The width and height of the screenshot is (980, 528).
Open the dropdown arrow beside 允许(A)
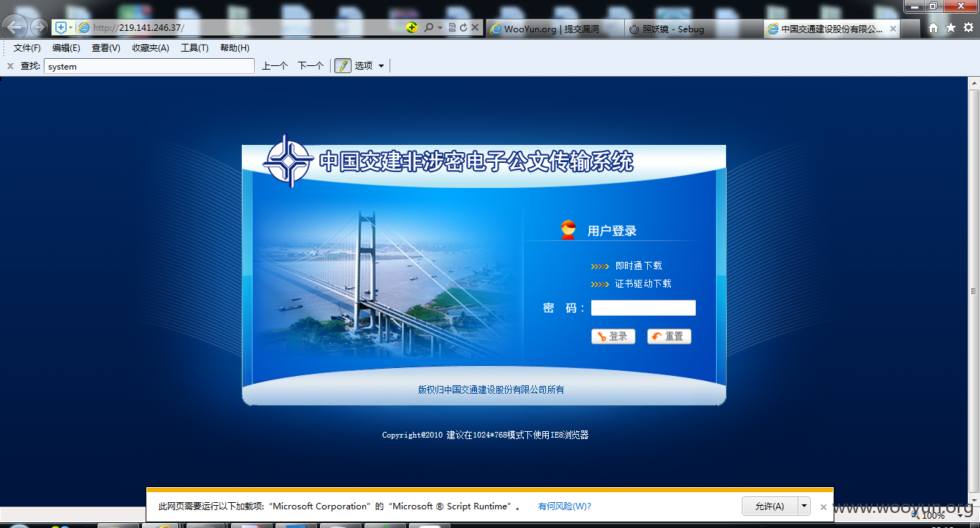coord(804,506)
